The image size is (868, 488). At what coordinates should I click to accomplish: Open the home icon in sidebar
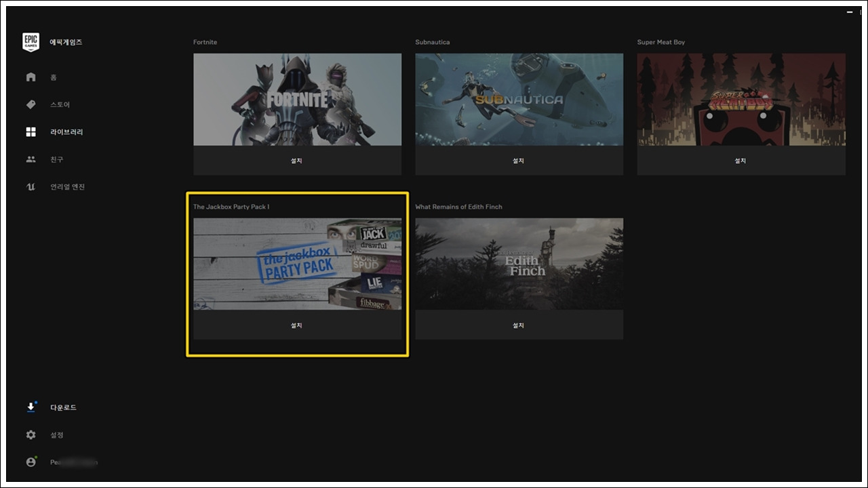pyautogui.click(x=31, y=77)
